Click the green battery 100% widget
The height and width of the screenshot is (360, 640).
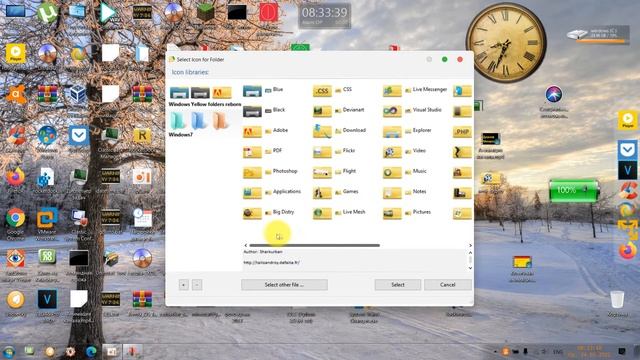pos(573,191)
